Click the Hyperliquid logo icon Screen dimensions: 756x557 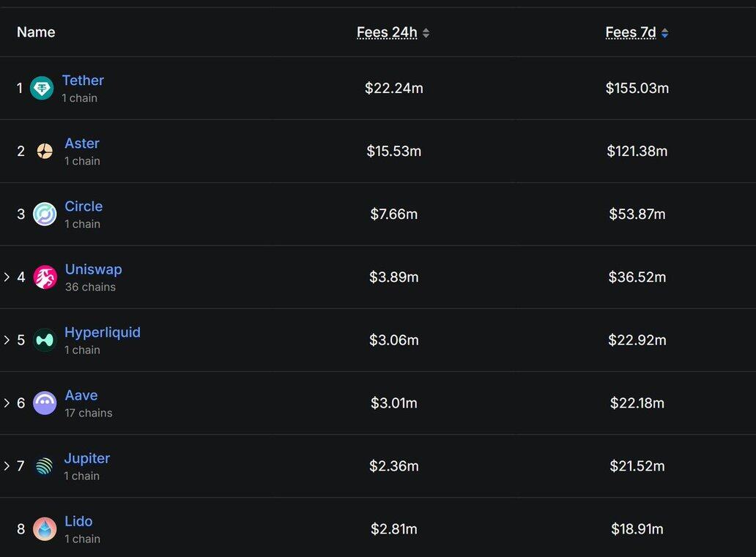tap(45, 340)
